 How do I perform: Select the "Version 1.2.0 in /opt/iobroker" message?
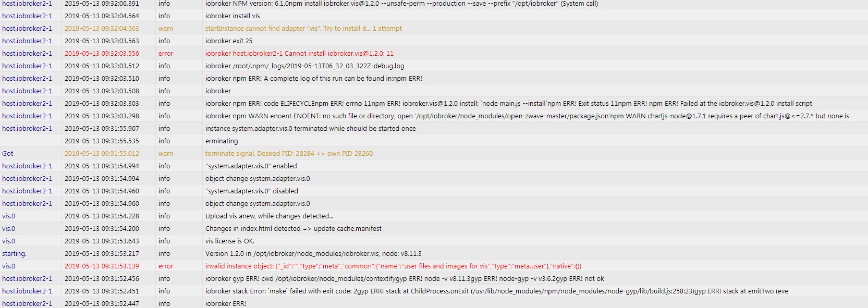coord(313,253)
